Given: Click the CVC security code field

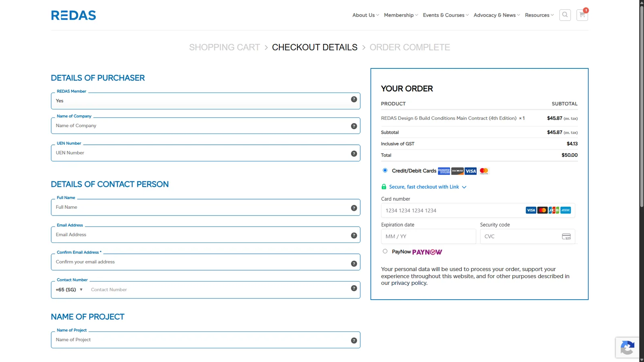Looking at the screenshot, I should click(x=527, y=237).
